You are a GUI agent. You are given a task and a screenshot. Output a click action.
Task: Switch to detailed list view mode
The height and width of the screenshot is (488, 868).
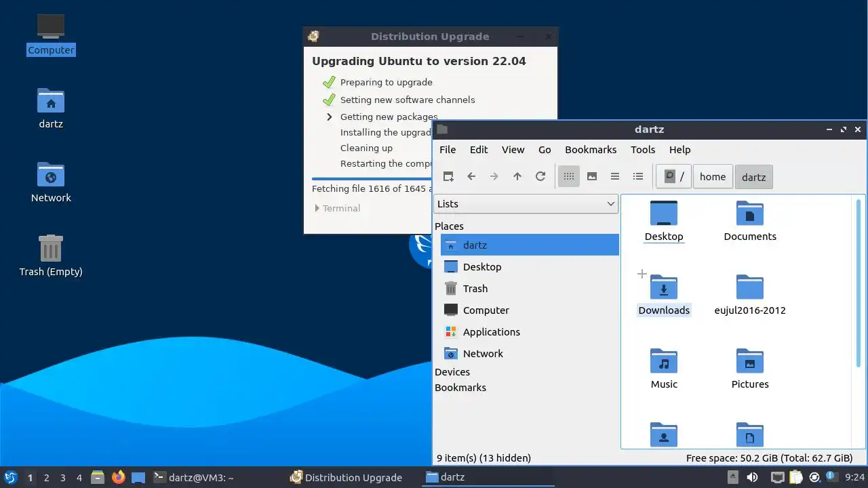tap(638, 176)
